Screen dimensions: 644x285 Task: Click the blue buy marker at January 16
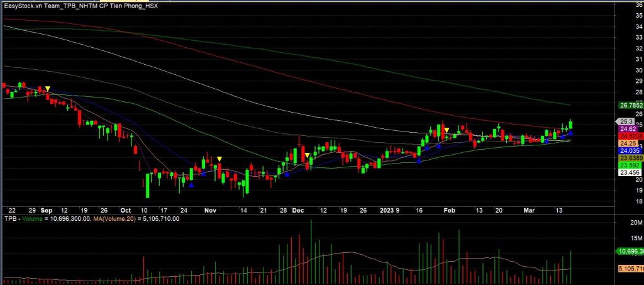point(418,161)
